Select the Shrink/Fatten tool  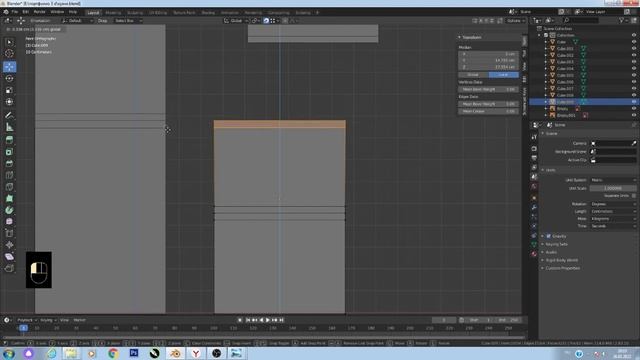point(9,245)
